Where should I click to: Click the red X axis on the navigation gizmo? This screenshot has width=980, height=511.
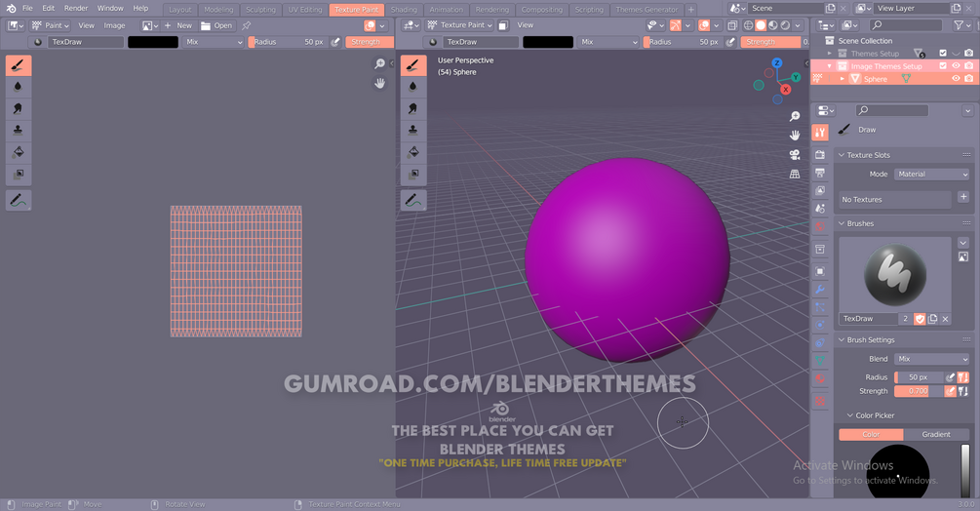point(786,90)
